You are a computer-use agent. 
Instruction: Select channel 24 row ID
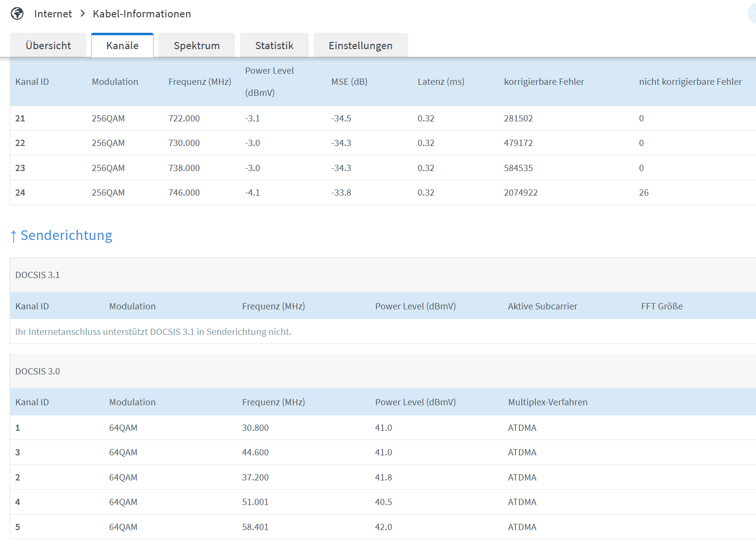pyautogui.click(x=20, y=193)
